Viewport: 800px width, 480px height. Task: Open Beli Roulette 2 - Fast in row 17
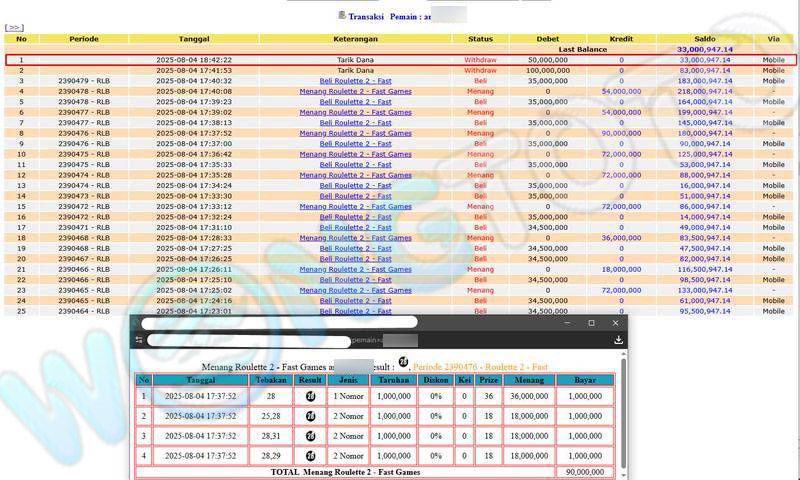[x=356, y=228]
